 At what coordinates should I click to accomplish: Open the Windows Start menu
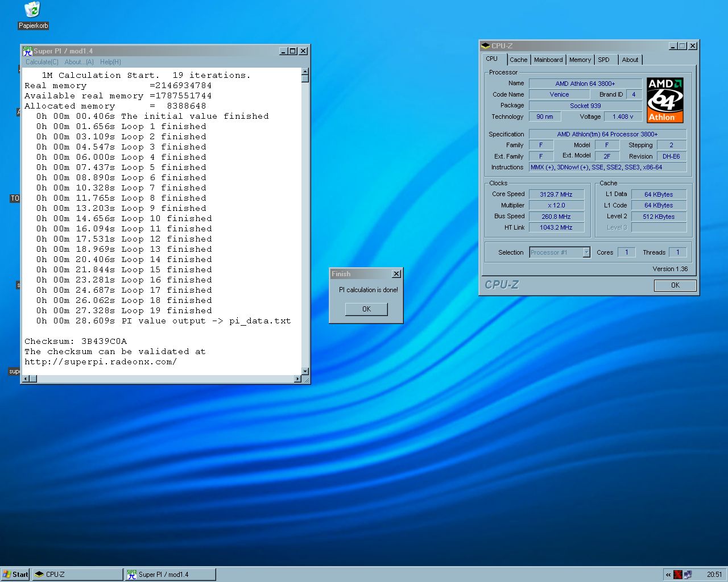15,575
